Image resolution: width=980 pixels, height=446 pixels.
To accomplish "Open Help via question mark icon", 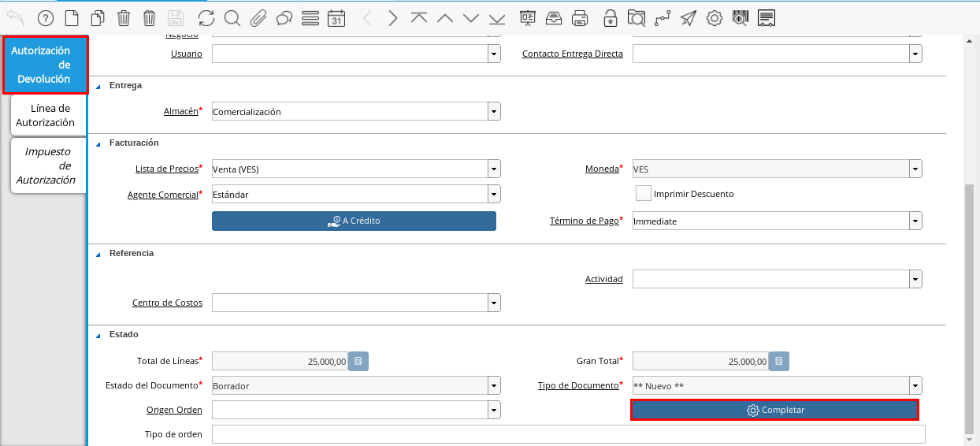I will pyautogui.click(x=46, y=17).
